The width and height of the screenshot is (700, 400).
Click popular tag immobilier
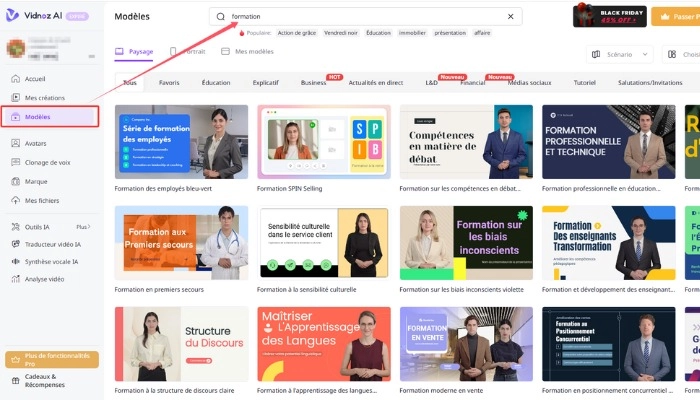click(412, 33)
